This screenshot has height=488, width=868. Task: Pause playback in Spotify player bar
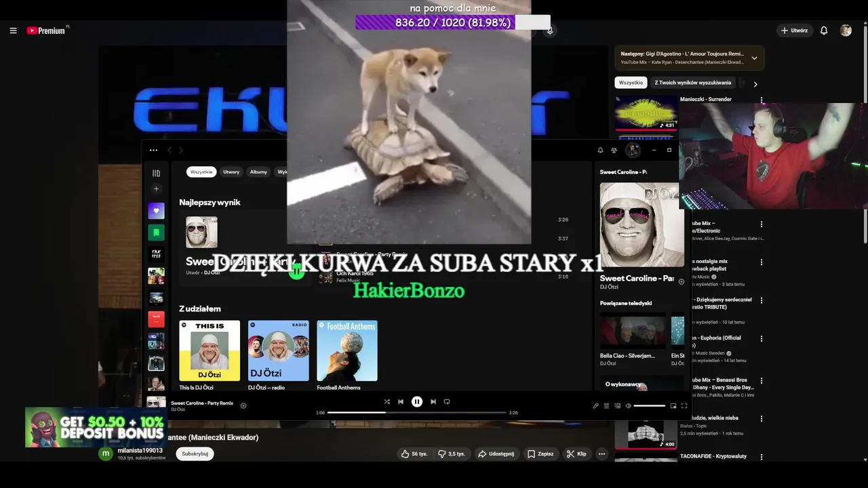pos(417,402)
